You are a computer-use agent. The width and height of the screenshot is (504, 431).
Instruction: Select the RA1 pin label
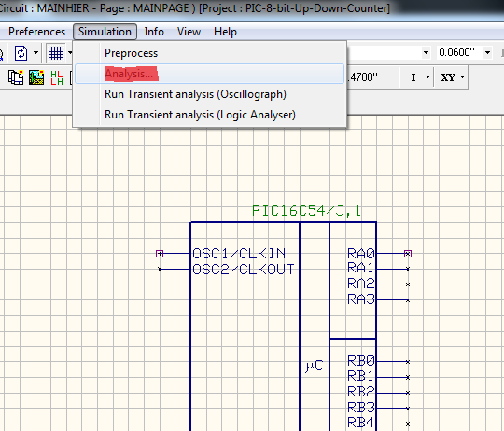[x=360, y=267]
